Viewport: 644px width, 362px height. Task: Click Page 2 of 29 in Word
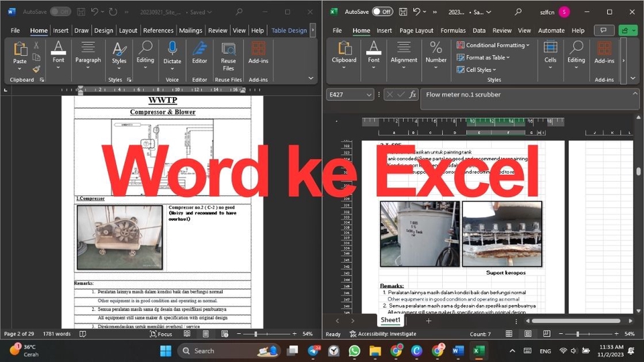pyautogui.click(x=19, y=334)
